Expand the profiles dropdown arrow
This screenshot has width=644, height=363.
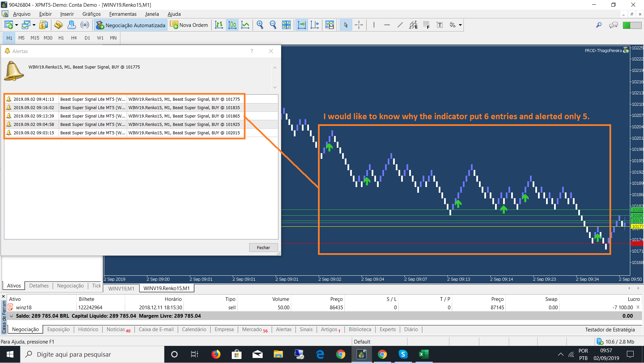[34, 25]
